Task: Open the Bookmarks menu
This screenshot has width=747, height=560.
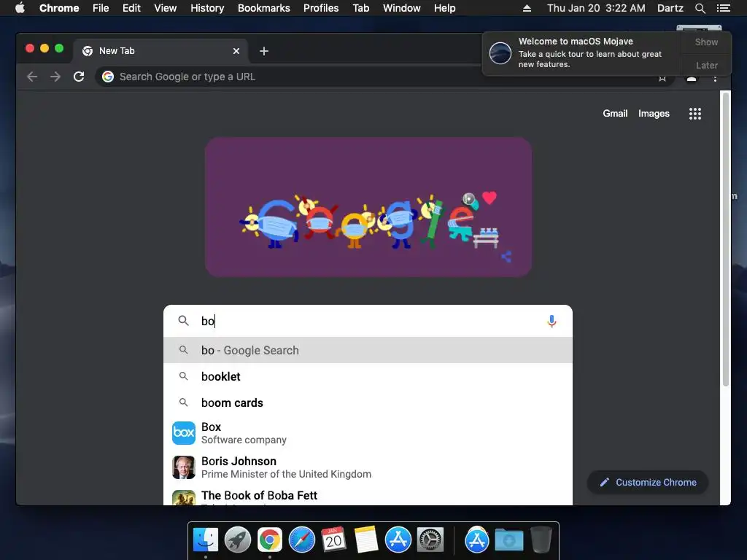Action: [x=264, y=8]
